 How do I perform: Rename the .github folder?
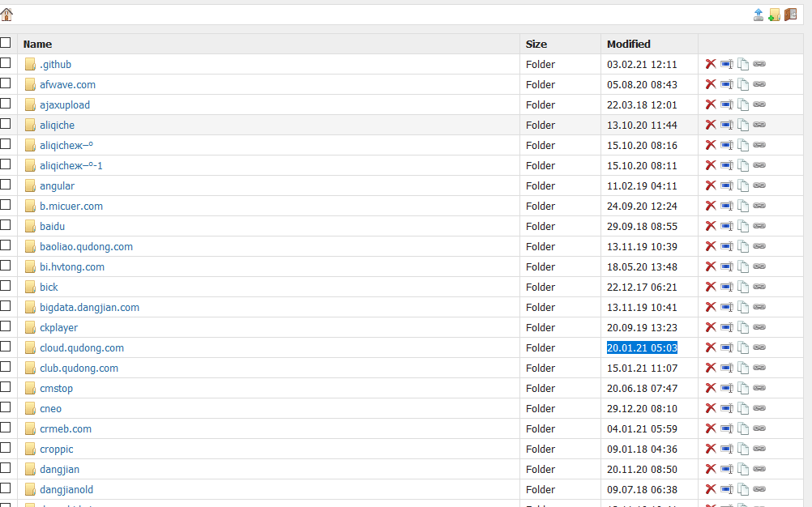(727, 64)
